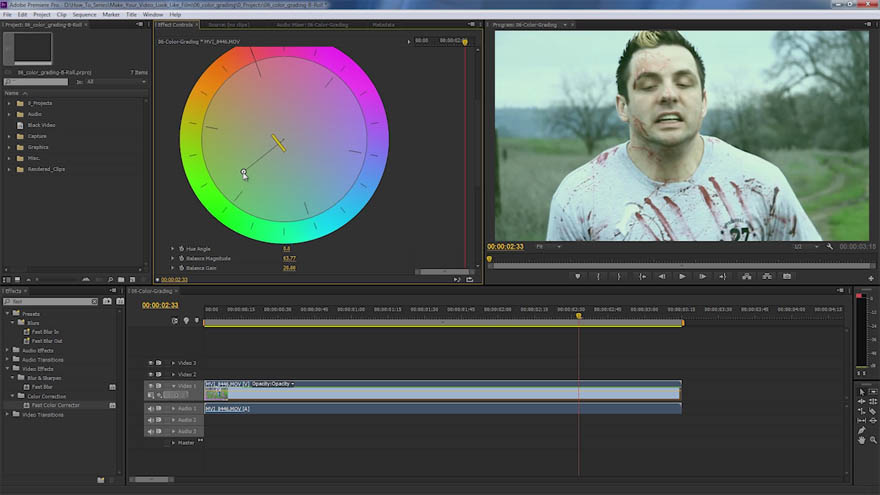Select the Razor tool

(873, 411)
